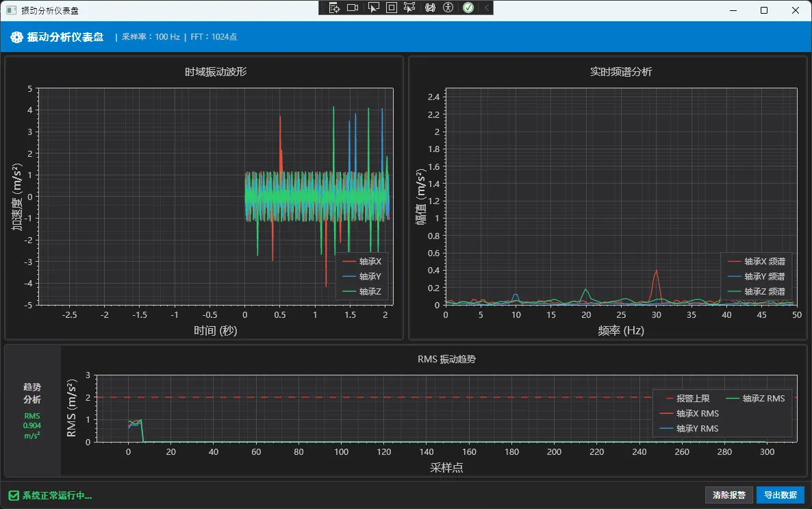Click the 趋势分析 side panel label

(32, 393)
